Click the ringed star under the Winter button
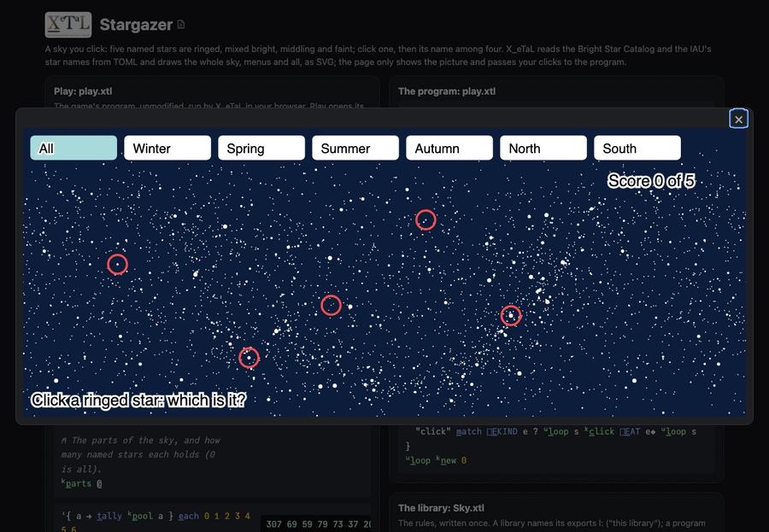 click(x=117, y=264)
